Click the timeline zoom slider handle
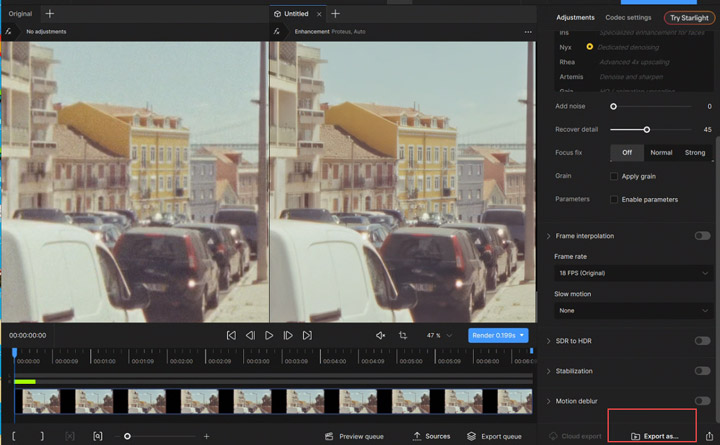 (127, 436)
